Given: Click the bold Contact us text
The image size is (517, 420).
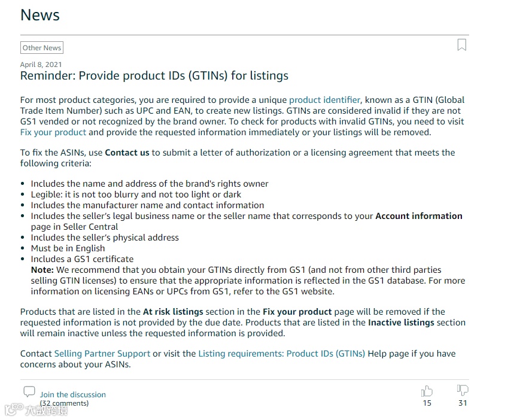Looking at the screenshot, I should tap(127, 153).
